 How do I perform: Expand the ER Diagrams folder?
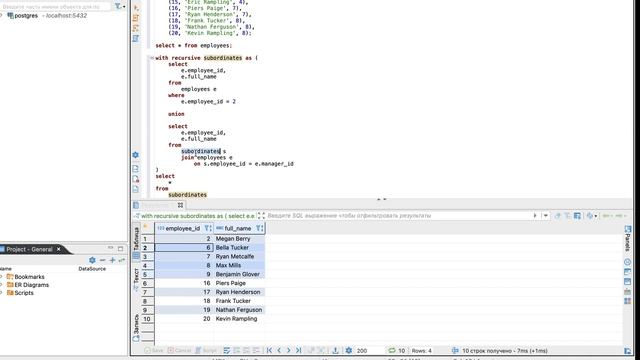[x=1, y=285]
